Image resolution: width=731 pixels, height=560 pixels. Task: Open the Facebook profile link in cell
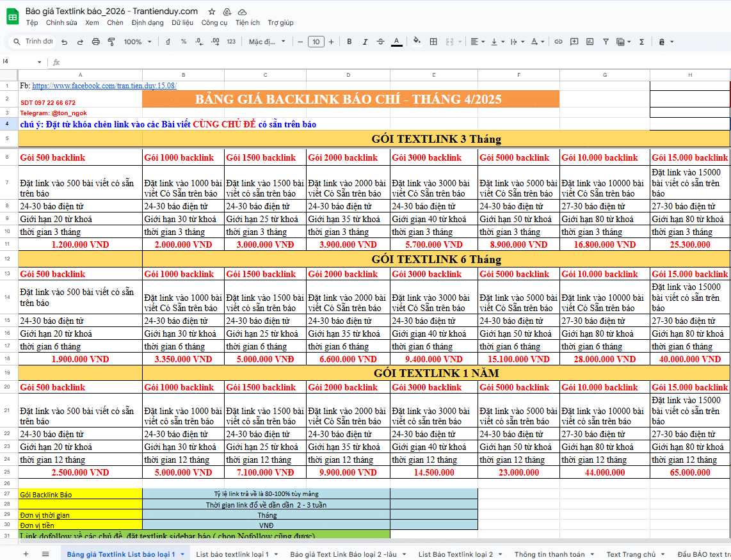[104, 86]
